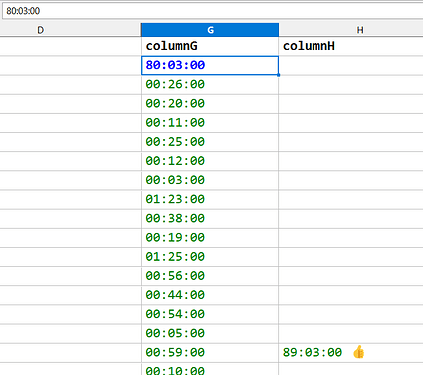Image resolution: width=423 pixels, height=375 pixels.
Task: Select column G header
Action: coord(210,30)
